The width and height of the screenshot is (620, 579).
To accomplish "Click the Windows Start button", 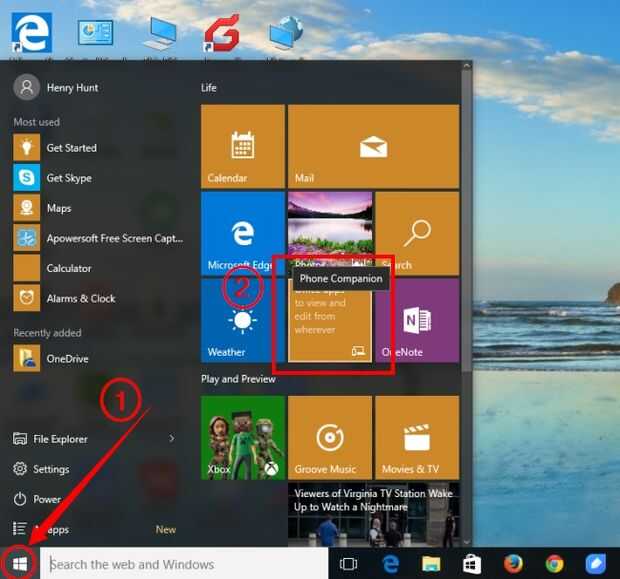I will [19, 564].
